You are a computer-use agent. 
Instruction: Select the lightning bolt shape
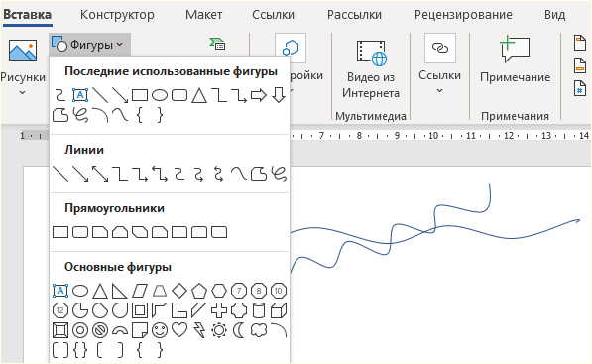pyautogui.click(x=199, y=330)
